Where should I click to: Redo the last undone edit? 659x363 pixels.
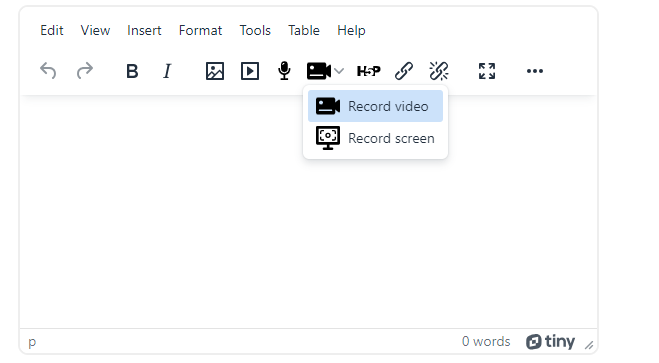(84, 71)
